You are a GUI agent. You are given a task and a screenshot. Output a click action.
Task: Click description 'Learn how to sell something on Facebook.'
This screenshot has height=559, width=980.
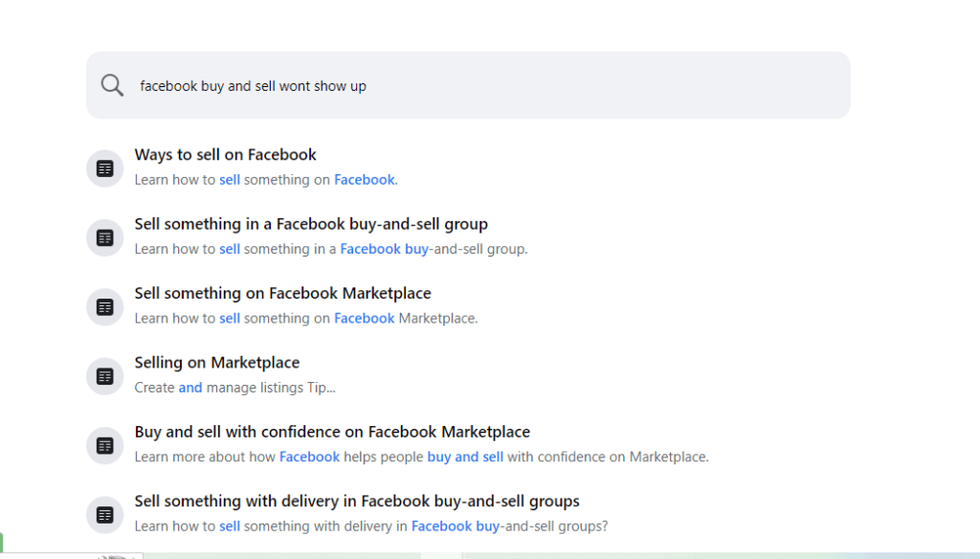(x=266, y=180)
